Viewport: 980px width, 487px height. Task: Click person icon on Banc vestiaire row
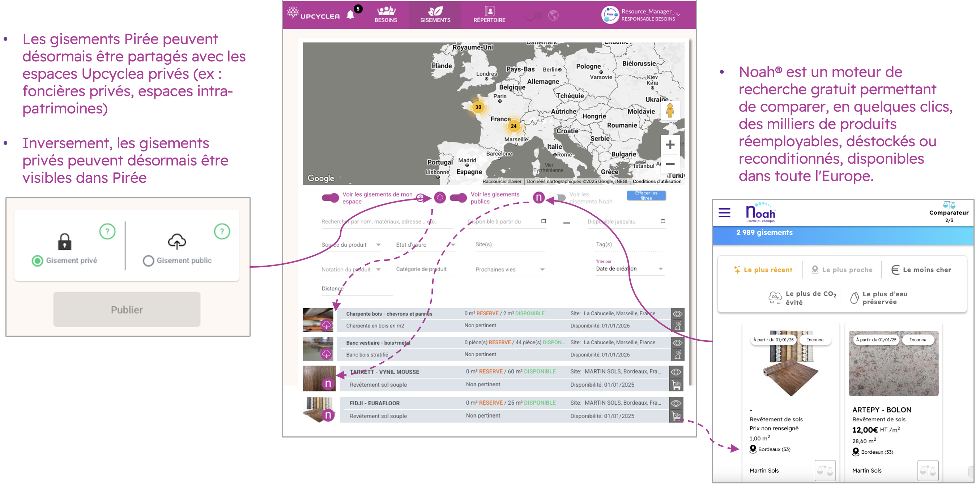(678, 355)
